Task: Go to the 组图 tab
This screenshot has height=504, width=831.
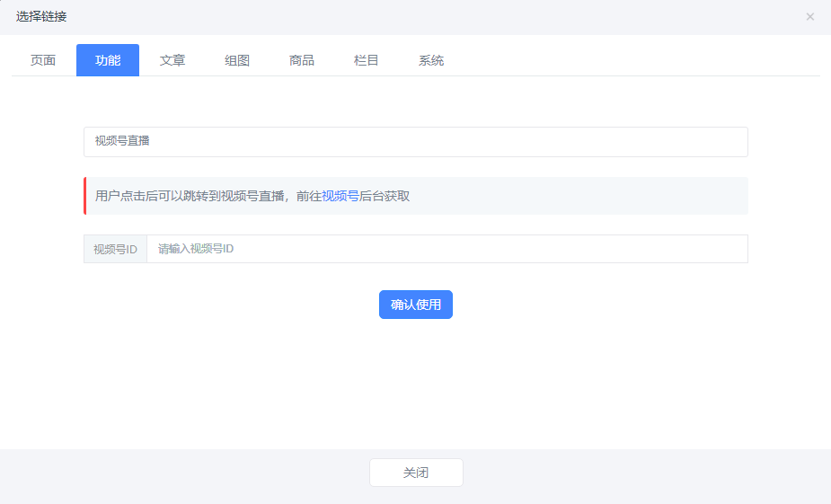Action: click(x=237, y=60)
